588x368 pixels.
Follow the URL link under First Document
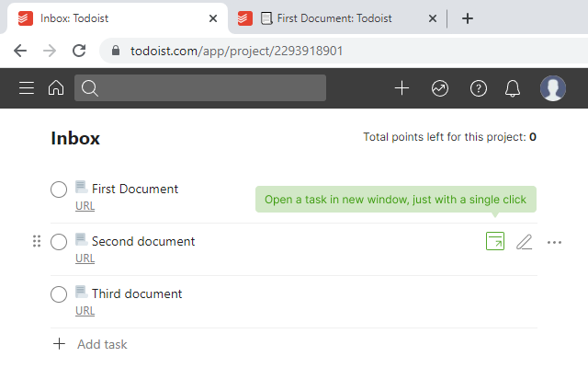(x=85, y=206)
